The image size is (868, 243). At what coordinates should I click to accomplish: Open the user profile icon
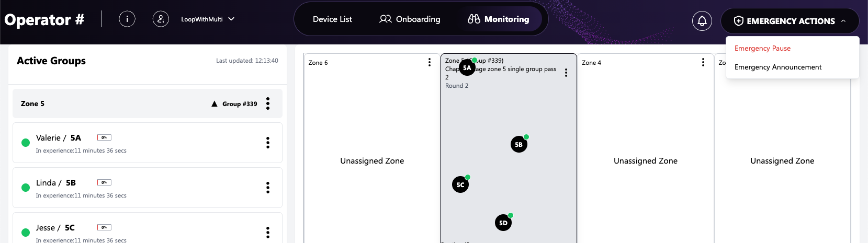[x=161, y=19]
